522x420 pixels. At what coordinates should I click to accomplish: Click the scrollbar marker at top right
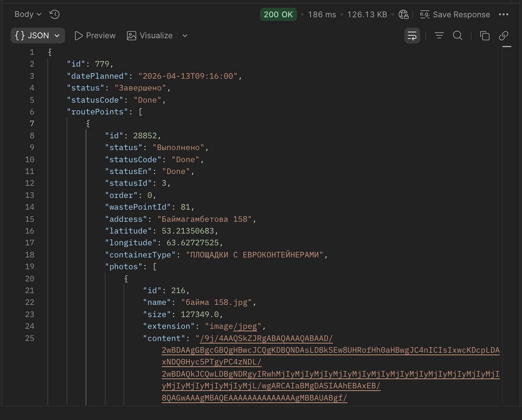[x=507, y=47]
